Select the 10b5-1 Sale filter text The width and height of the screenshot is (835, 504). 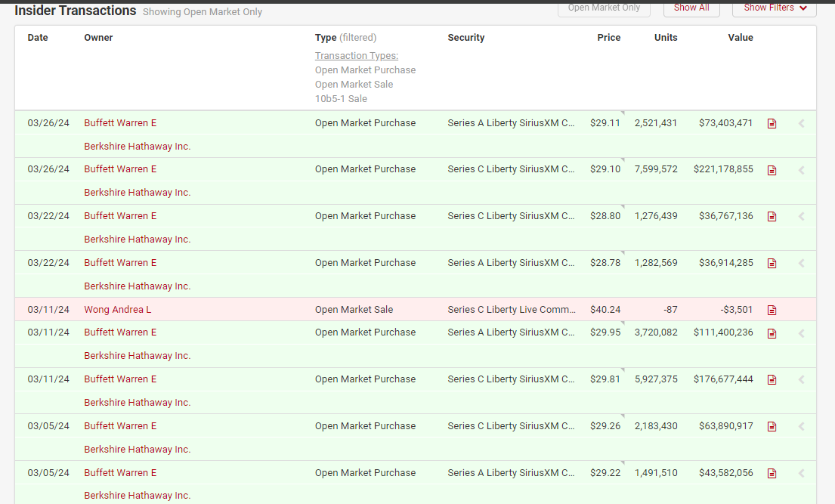(x=341, y=98)
